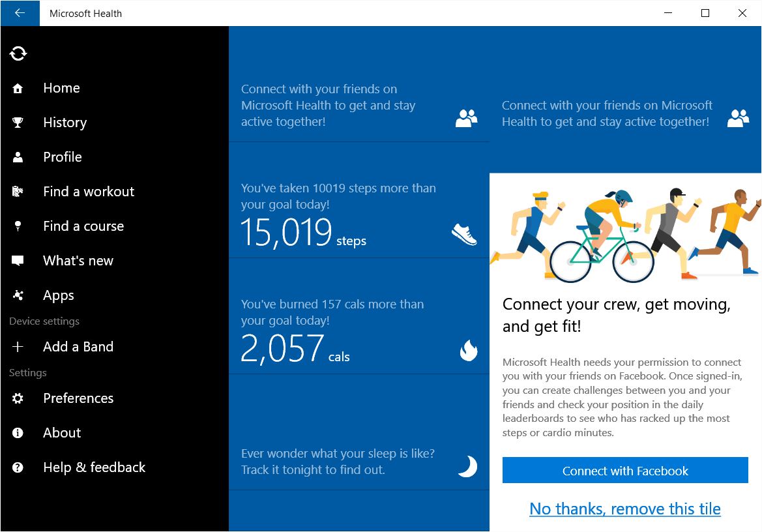
Task: Click 'You've burned 157 cals more' text
Action: (332, 312)
